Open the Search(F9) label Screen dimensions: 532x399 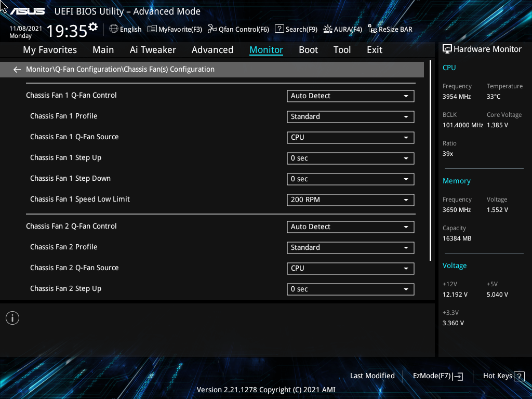click(301, 30)
